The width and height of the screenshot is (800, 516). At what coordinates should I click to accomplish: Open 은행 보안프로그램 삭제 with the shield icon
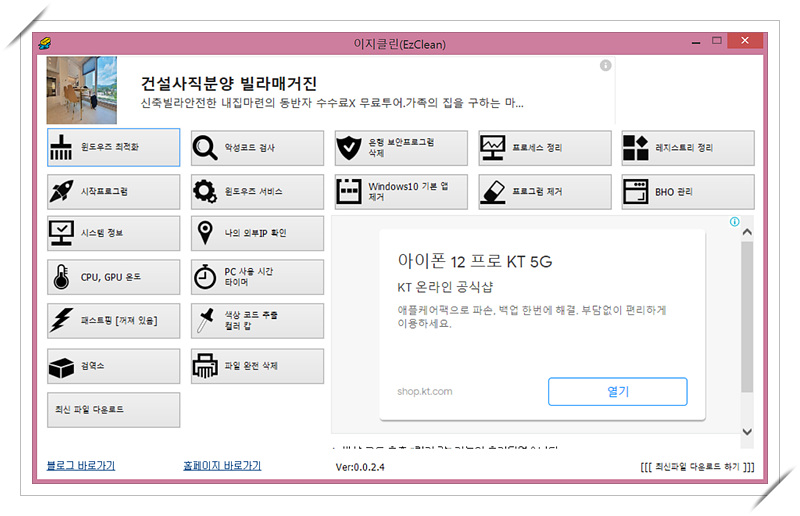click(401, 148)
